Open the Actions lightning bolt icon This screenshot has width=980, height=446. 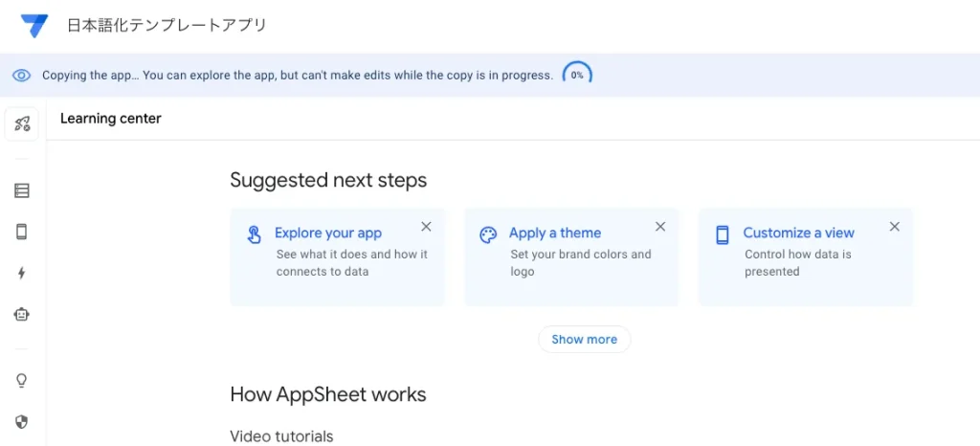coord(22,273)
